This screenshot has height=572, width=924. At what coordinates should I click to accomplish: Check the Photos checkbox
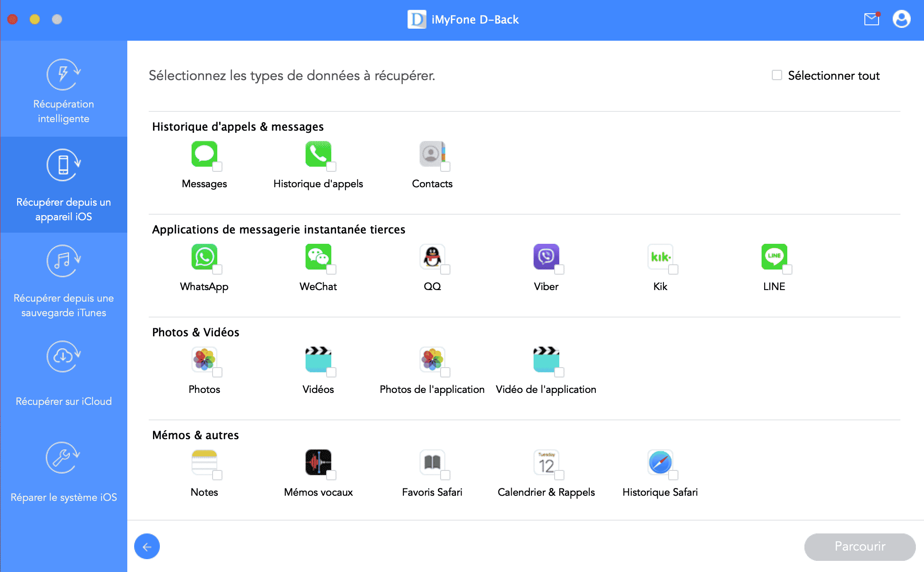coord(217,372)
